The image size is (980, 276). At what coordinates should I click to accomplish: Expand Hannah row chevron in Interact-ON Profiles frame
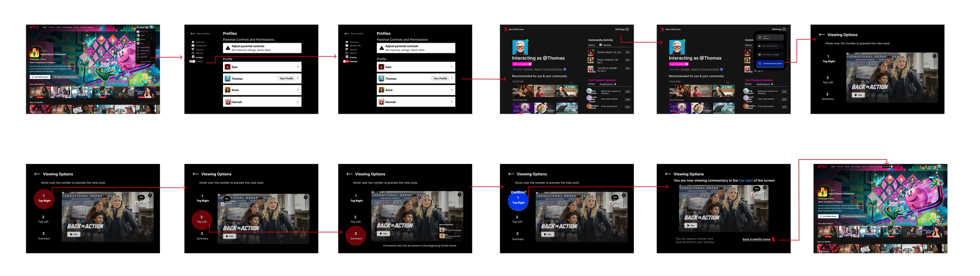pyautogui.click(x=452, y=102)
